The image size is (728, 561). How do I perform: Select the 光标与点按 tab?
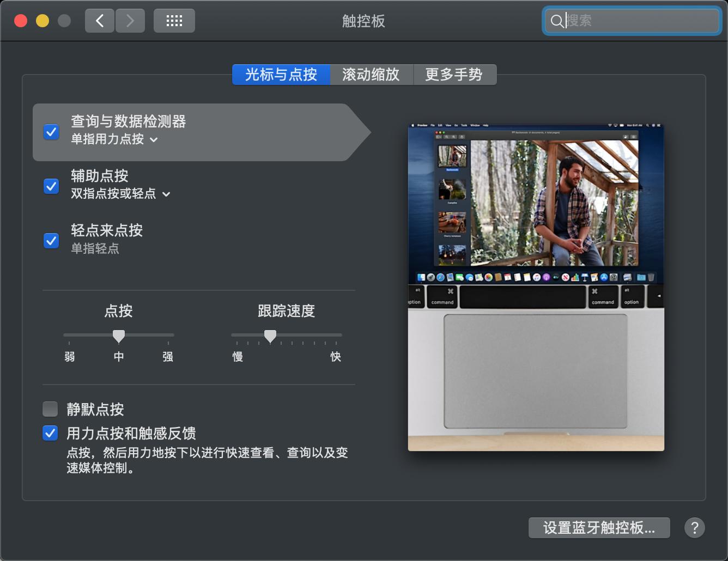pyautogui.click(x=281, y=75)
